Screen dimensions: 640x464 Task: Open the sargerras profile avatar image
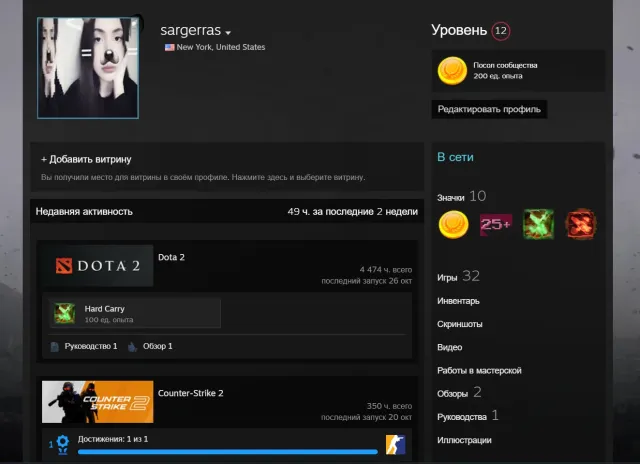[x=88, y=68]
